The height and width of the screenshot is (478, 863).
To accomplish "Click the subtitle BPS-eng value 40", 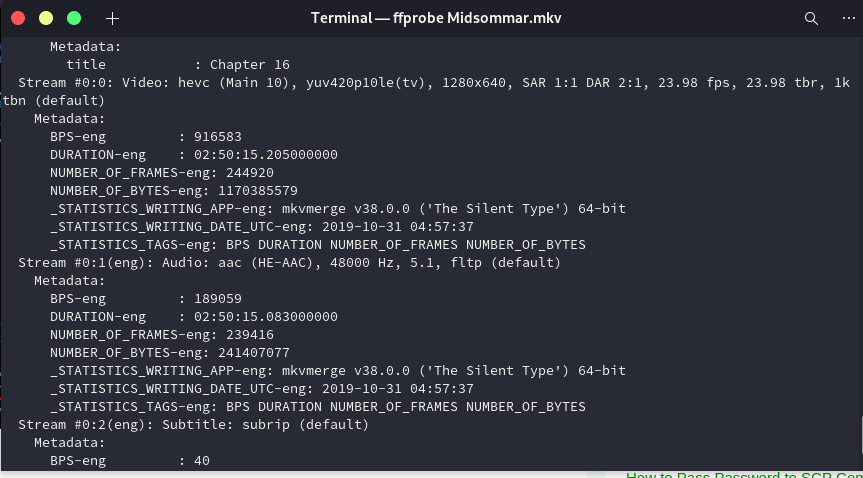I will 202,461.
